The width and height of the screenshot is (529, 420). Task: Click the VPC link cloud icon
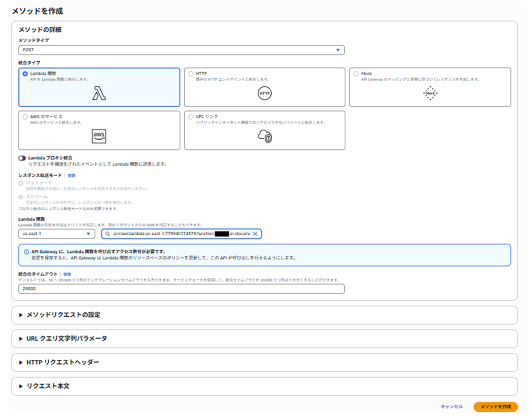[265, 136]
